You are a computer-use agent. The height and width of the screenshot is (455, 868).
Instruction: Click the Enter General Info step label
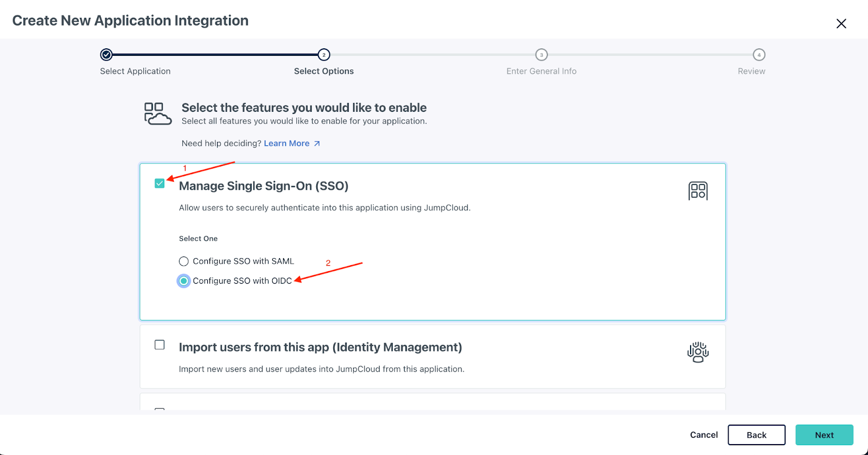pyautogui.click(x=541, y=71)
